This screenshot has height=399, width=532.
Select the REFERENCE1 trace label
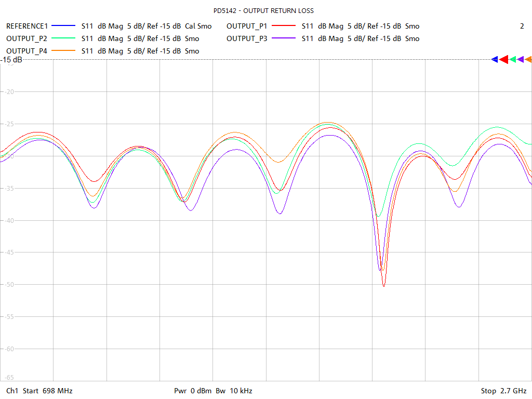pyautogui.click(x=27, y=26)
